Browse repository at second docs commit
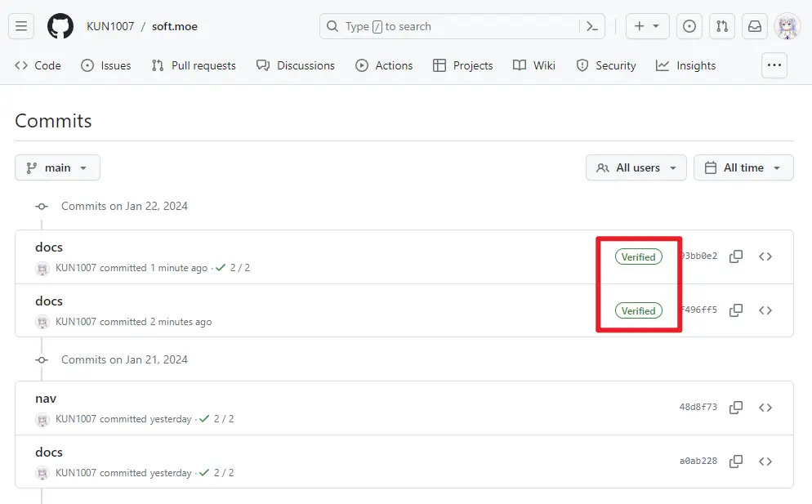812x504 pixels. point(765,310)
